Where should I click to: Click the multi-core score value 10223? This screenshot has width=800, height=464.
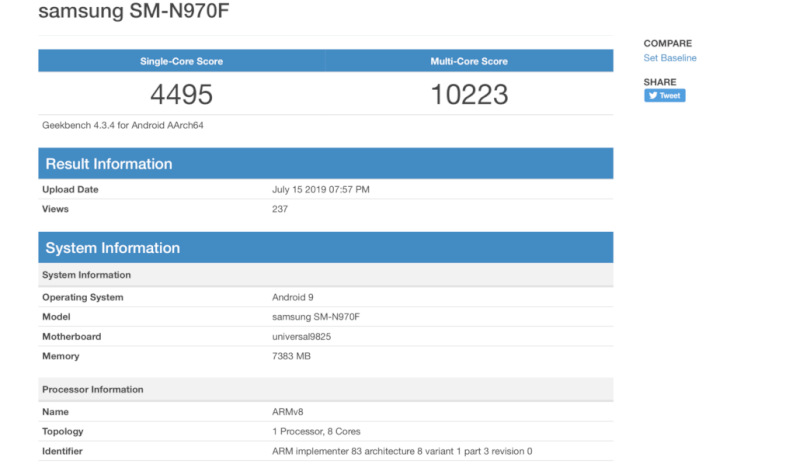click(x=469, y=94)
